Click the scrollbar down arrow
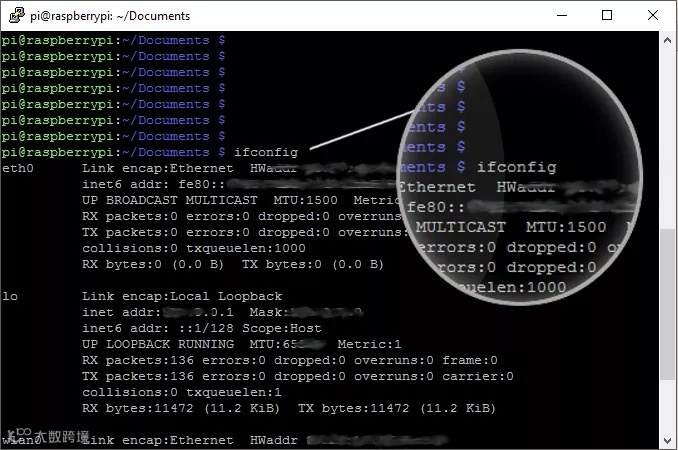 point(667,440)
